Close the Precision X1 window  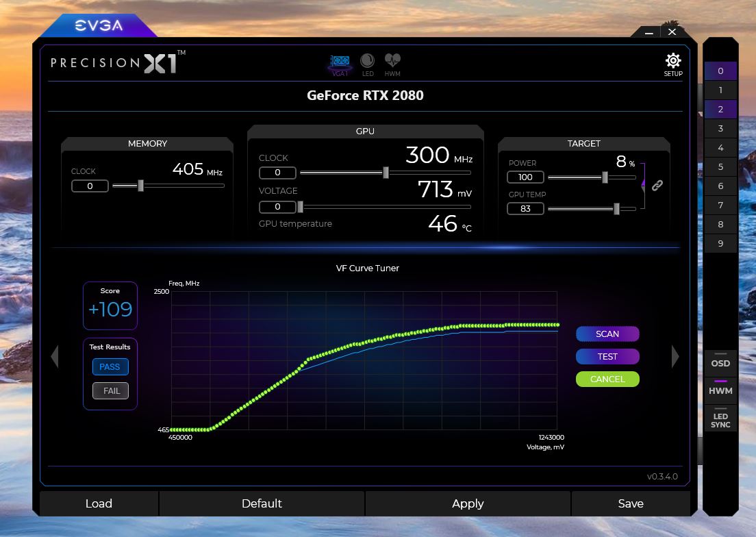(672, 32)
